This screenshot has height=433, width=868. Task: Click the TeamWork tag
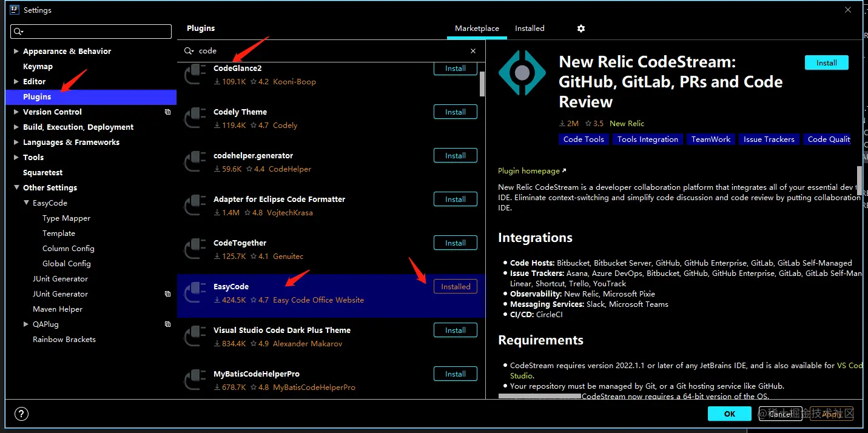pos(711,139)
